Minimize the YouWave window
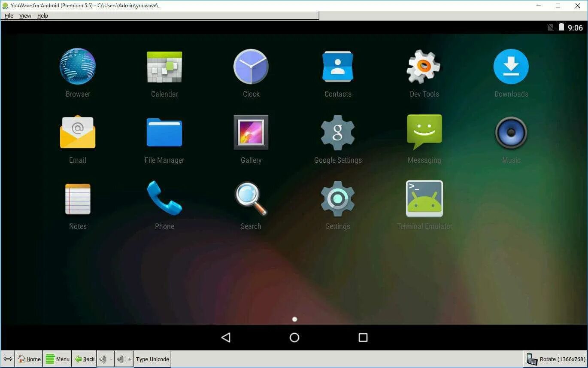Screen dimensions: 588x368 coord(538,6)
